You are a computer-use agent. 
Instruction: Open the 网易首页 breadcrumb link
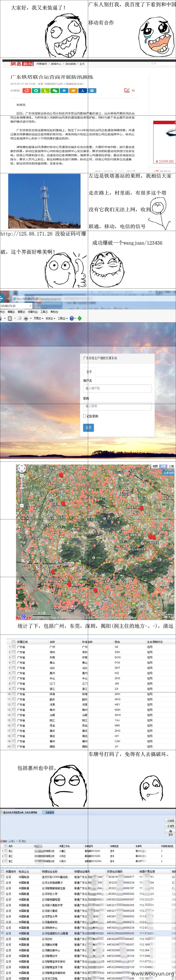tap(42, 64)
